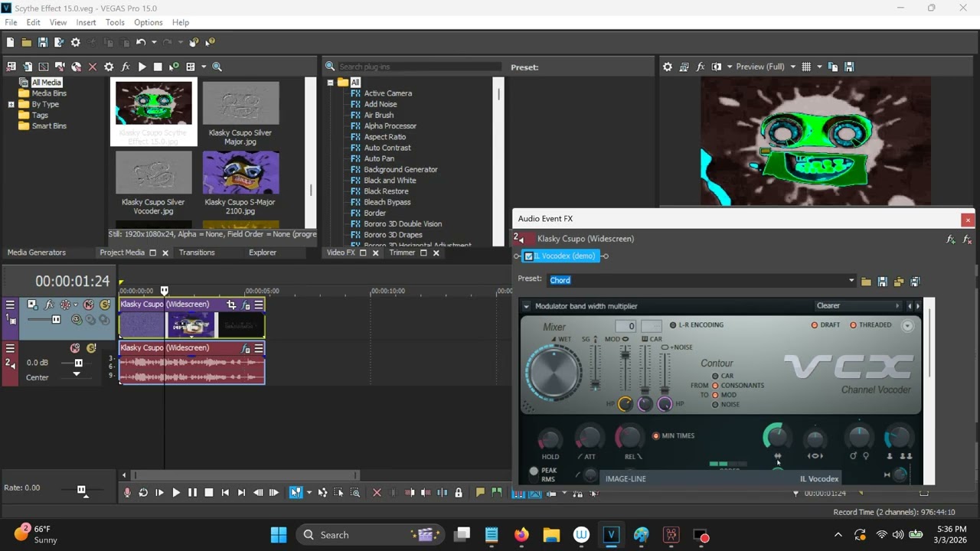The width and height of the screenshot is (980, 551).
Task: Enable L-R ENCODING in Vocodex
Action: coord(673,325)
